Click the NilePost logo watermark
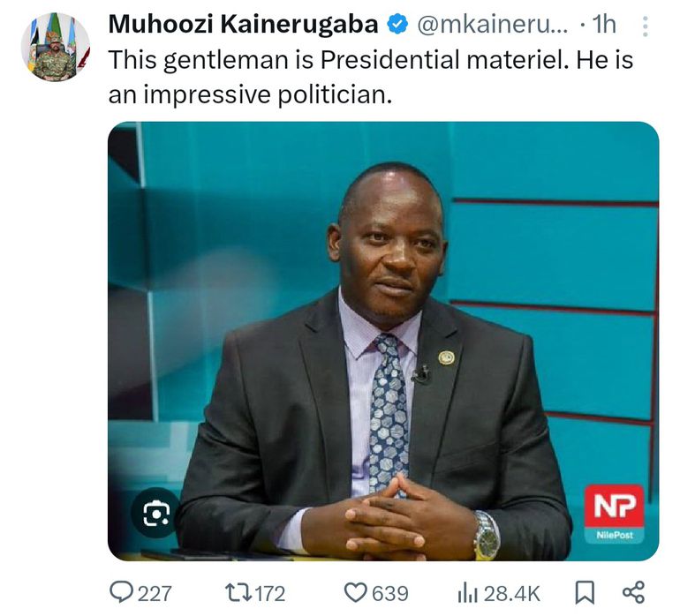680x616 pixels. pos(614,514)
